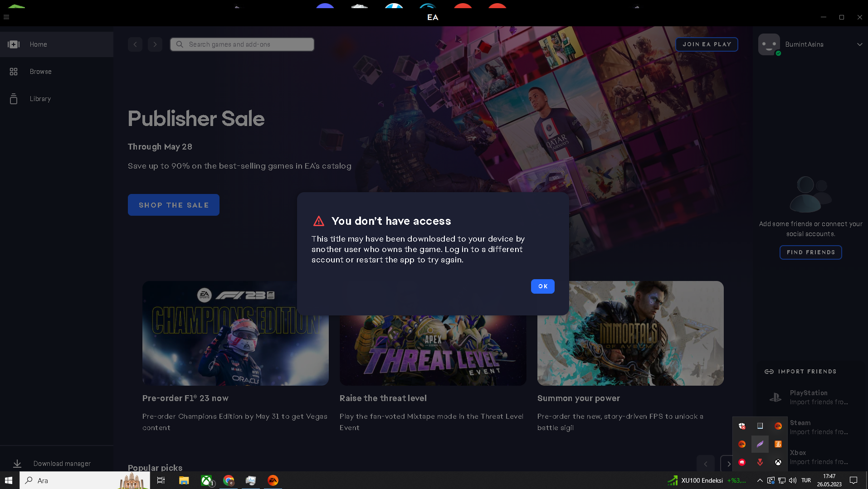Open the hamburger menu in the EA title bar

6,17
